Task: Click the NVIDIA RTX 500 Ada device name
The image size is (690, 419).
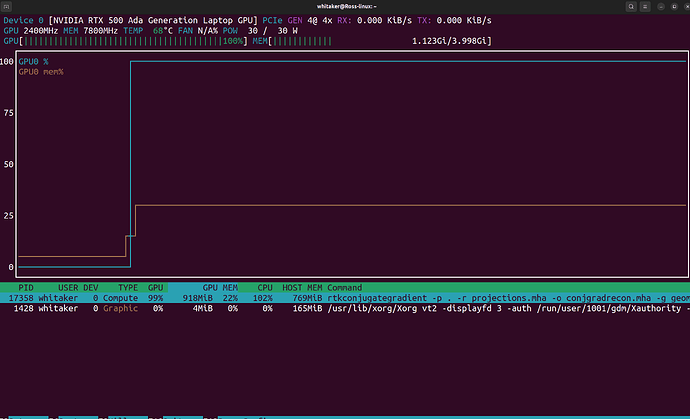Action: click(153, 20)
